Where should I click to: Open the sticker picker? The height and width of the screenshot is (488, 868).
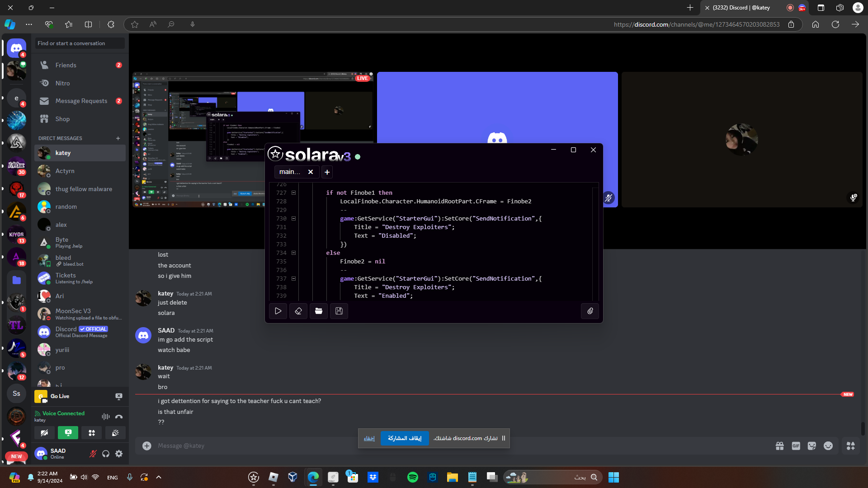click(x=812, y=446)
